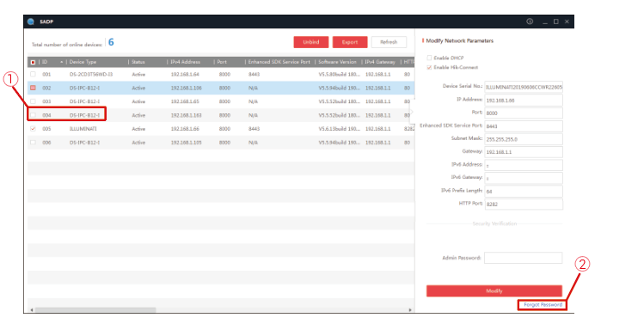This screenshot has width=644, height=336.
Task: Uncheck the box for device 002
Action: (33, 88)
